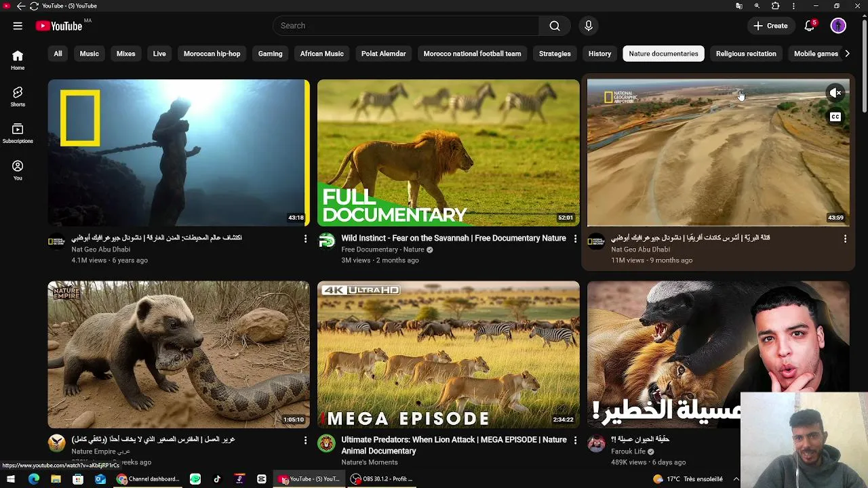Click the YouTube logo
This screenshot has width=868, height=488.
tap(60, 26)
